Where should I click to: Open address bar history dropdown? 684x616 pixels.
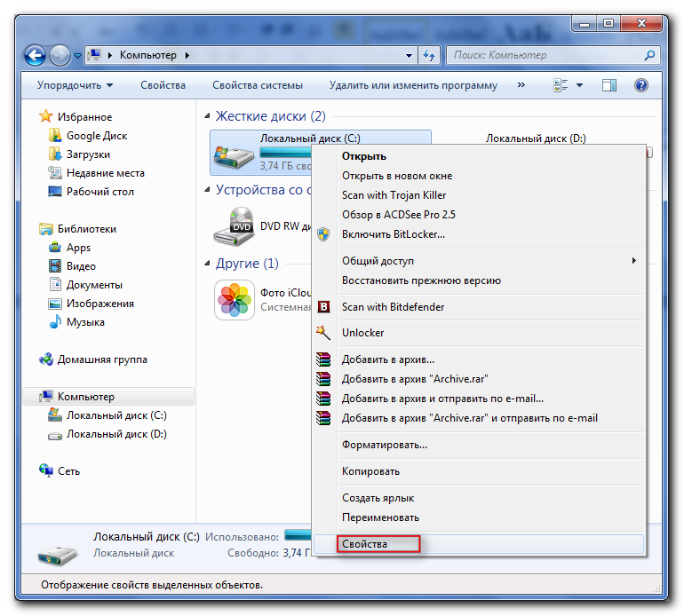[409, 55]
